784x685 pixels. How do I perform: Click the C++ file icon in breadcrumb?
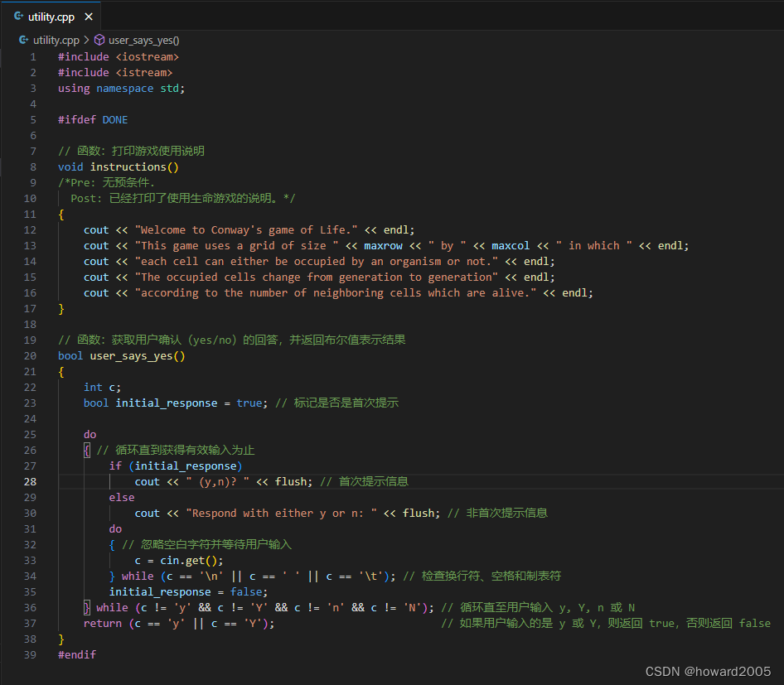click(x=23, y=39)
